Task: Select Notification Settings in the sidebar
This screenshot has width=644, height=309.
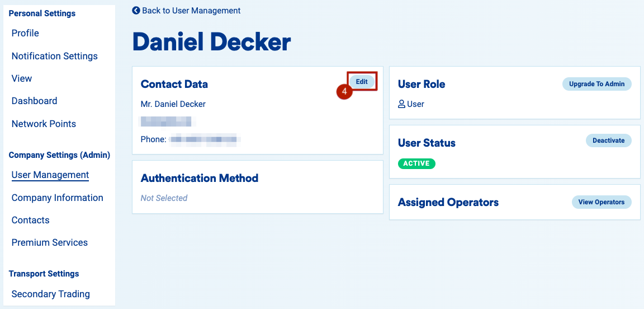Action: (x=54, y=56)
